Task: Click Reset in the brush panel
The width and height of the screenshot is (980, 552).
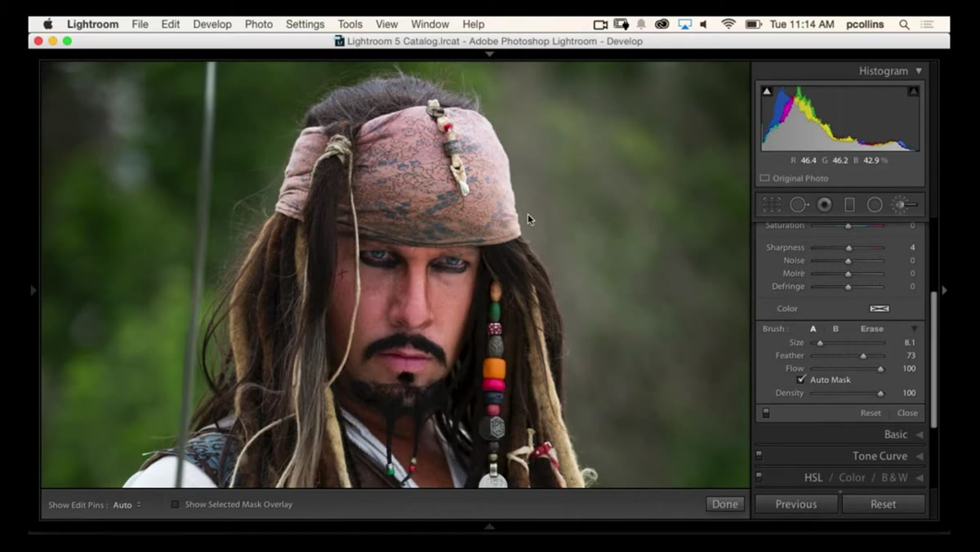Action: coord(871,413)
